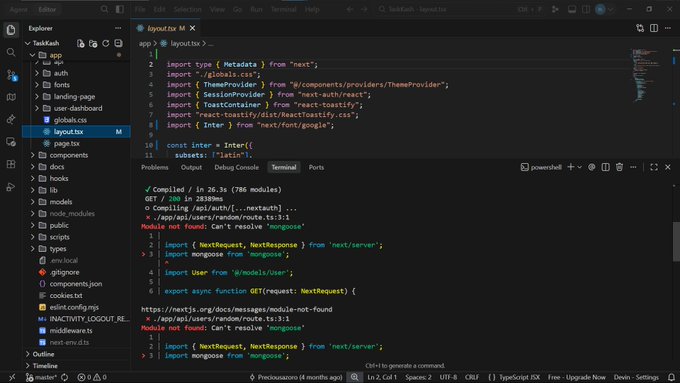680x383 pixels.
Task: Toggle primary sidebar icon in title bar
Action: pos(120,9)
